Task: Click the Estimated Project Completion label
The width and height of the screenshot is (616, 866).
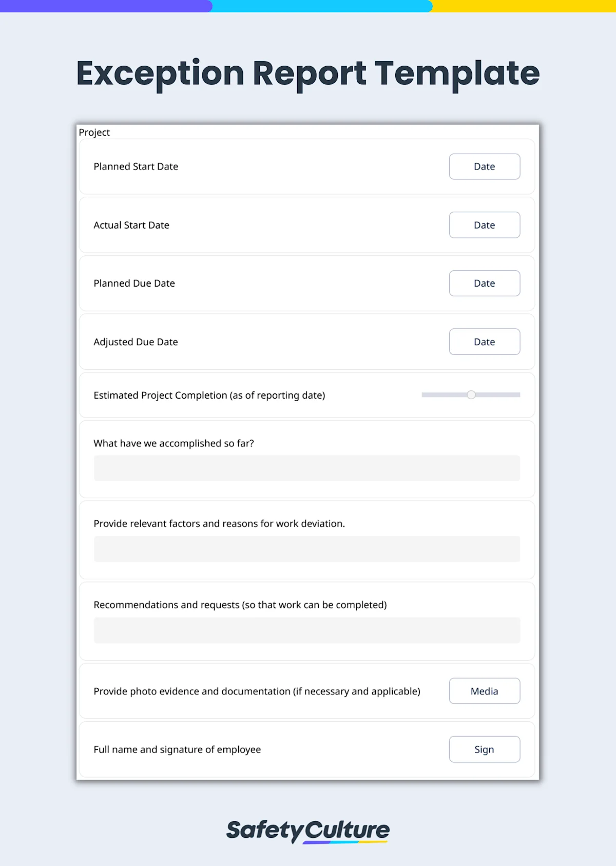Action: [x=209, y=395]
